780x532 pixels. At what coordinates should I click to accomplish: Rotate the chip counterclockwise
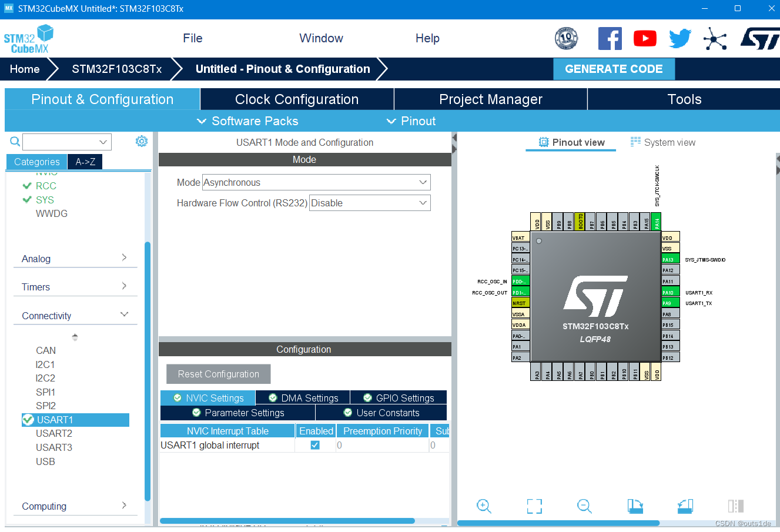pos(685,506)
